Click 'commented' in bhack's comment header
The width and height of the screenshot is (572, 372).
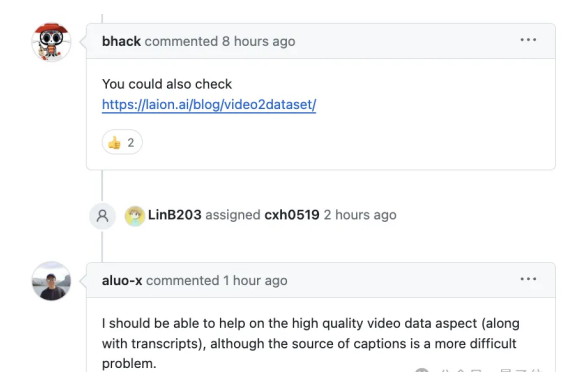click(181, 41)
